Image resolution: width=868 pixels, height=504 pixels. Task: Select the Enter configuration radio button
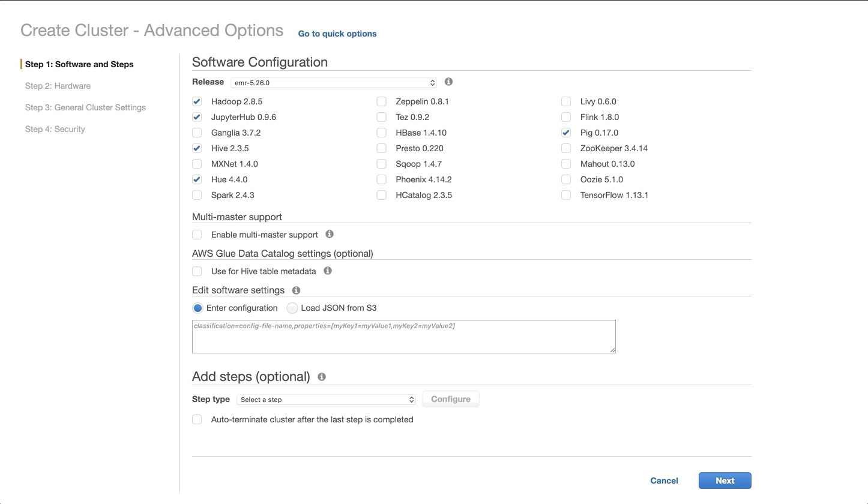coord(197,308)
